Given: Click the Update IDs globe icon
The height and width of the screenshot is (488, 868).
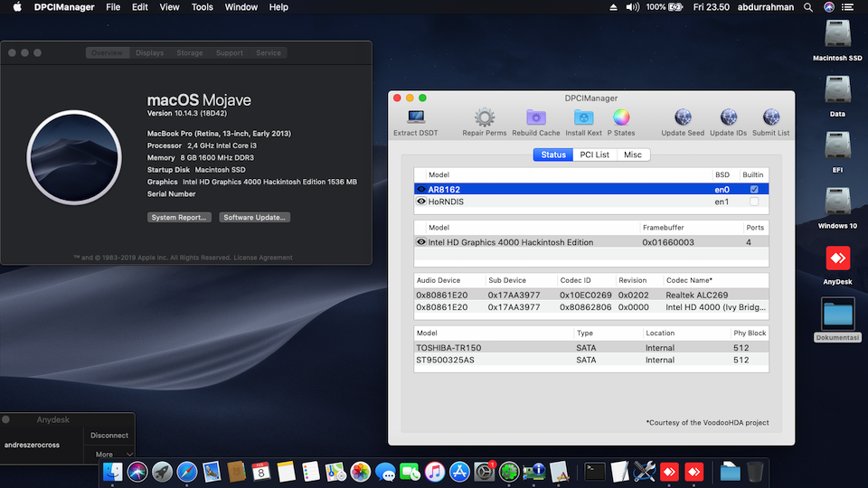Looking at the screenshot, I should [x=729, y=117].
